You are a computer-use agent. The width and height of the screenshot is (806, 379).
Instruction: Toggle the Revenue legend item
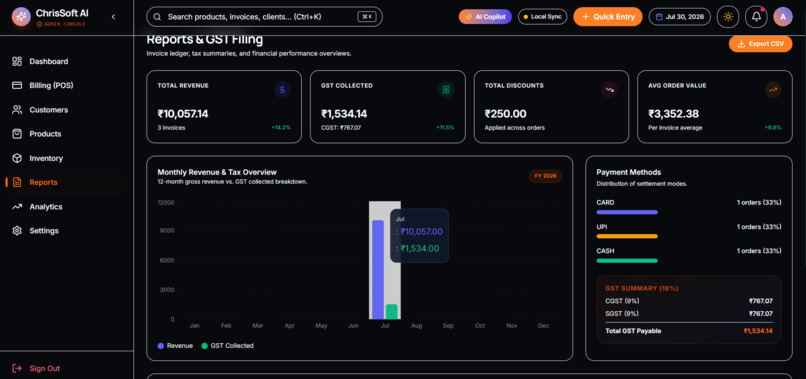[175, 346]
